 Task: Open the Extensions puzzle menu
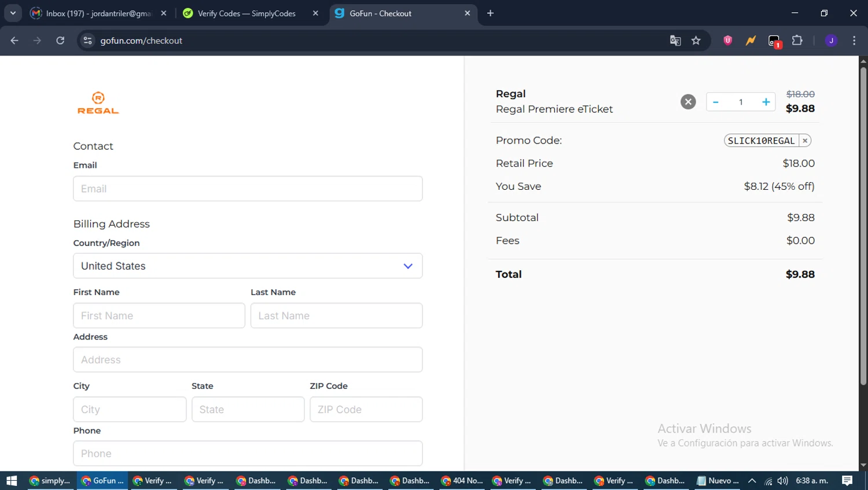[x=797, y=40]
